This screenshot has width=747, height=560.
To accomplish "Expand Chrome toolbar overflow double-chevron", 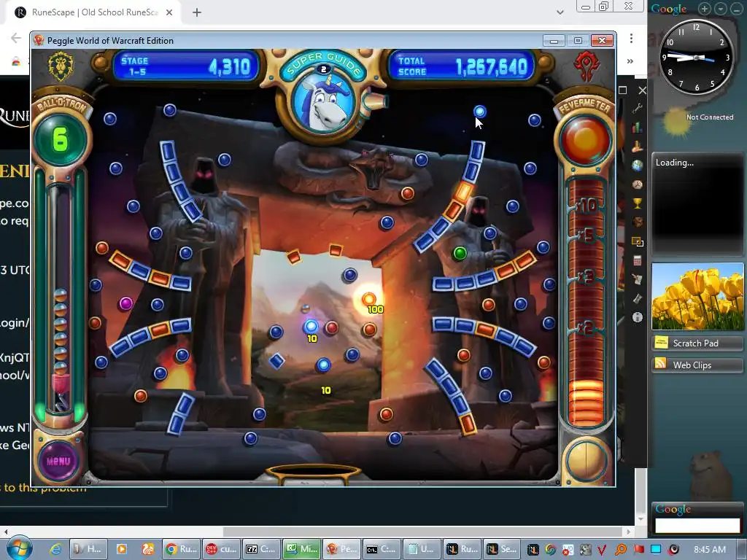I will click(x=630, y=61).
